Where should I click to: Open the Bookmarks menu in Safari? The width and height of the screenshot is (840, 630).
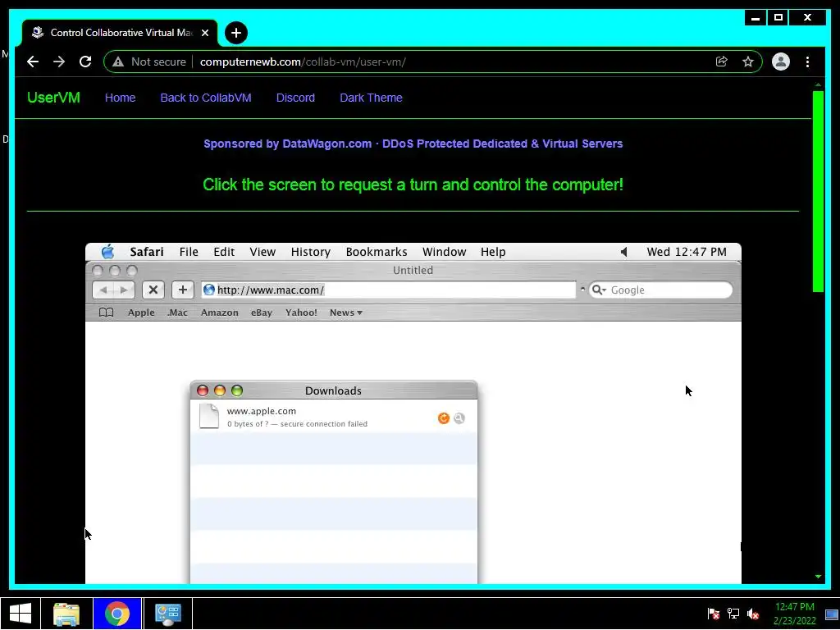click(x=377, y=252)
